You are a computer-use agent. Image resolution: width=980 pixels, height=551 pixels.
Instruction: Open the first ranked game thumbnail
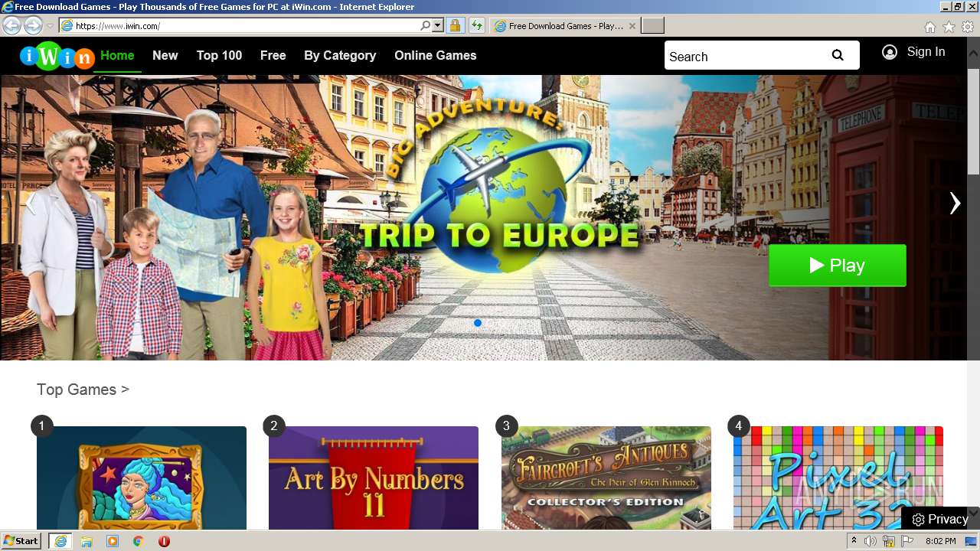tap(142, 478)
